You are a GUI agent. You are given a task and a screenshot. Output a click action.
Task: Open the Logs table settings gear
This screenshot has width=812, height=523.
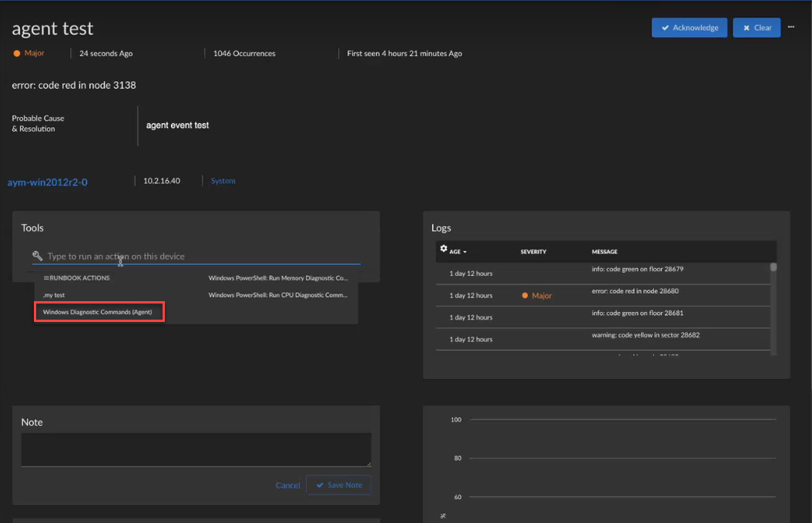tap(443, 249)
